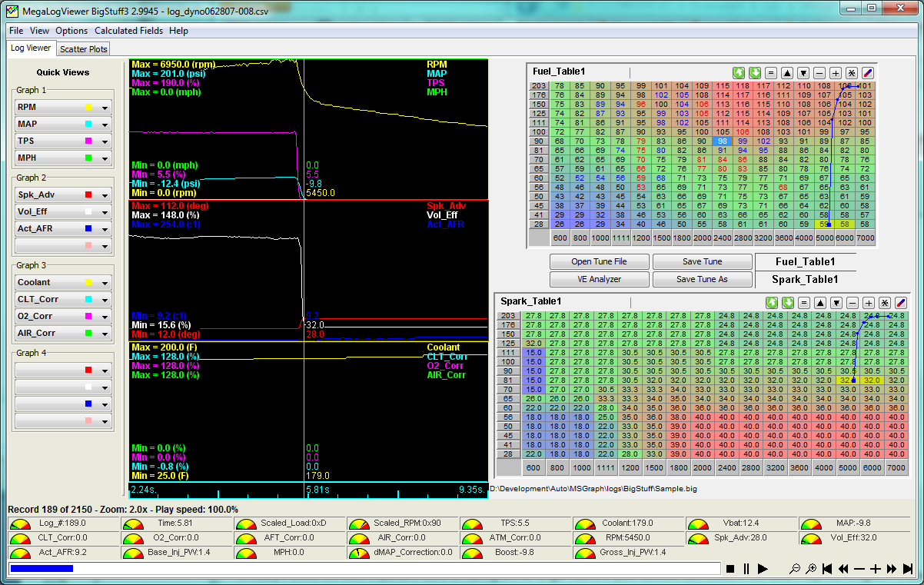
Task: Click the multiply (*) icon in Fuel_Table1 toolbar
Action: 852,71
